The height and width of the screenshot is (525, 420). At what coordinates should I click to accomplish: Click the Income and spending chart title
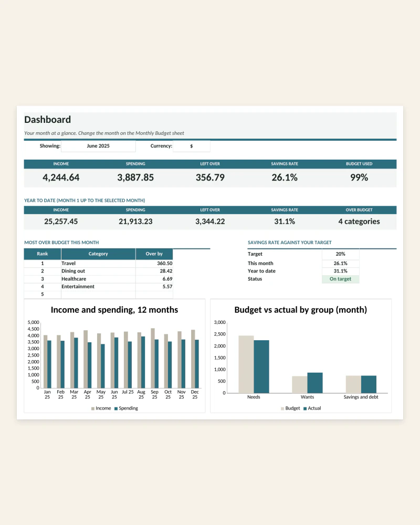[114, 310]
